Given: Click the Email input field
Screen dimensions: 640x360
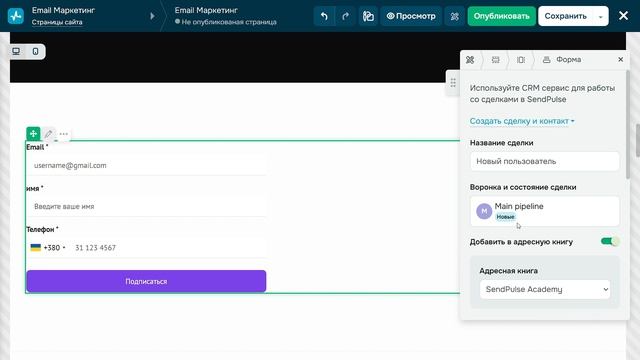Looking at the screenshot, I should tap(146, 165).
